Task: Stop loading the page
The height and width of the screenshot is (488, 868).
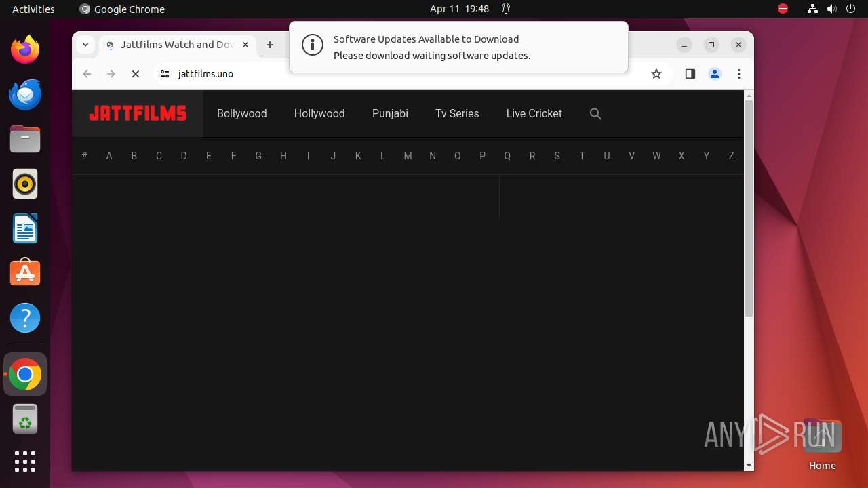Action: [136, 74]
